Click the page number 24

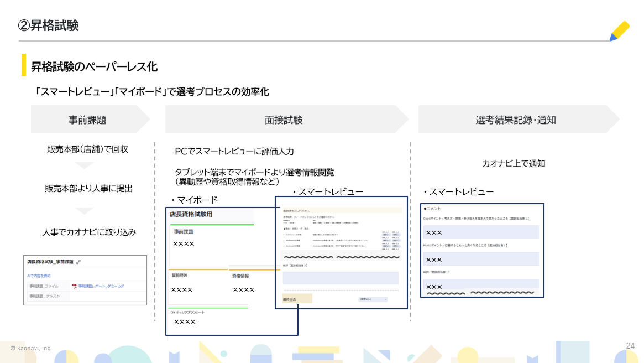coord(630,346)
